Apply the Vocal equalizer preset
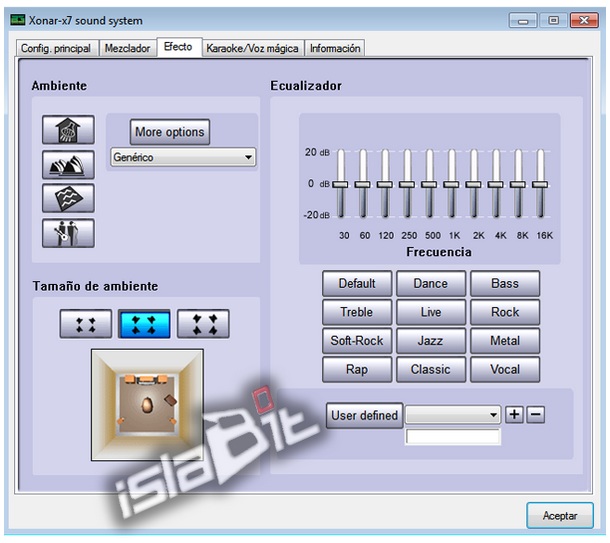This screenshot has height=543, width=610. click(x=505, y=369)
